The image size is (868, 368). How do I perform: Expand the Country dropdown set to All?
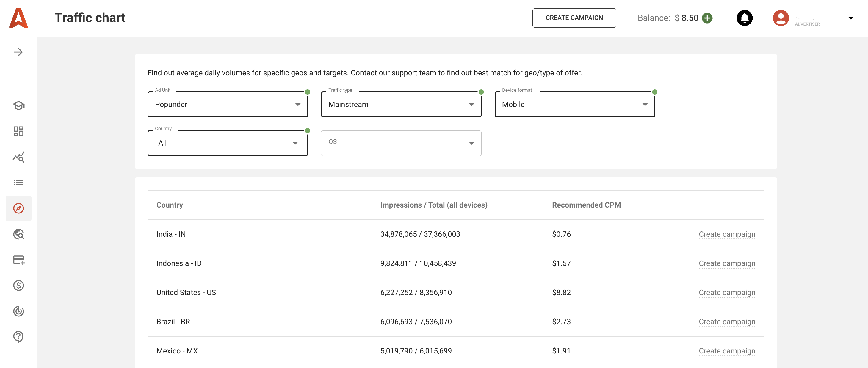pos(295,143)
